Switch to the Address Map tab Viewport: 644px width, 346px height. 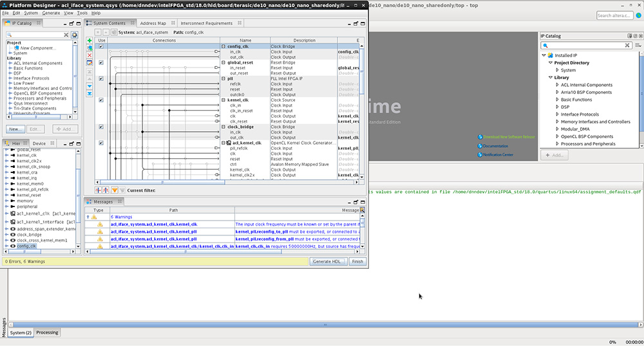153,23
